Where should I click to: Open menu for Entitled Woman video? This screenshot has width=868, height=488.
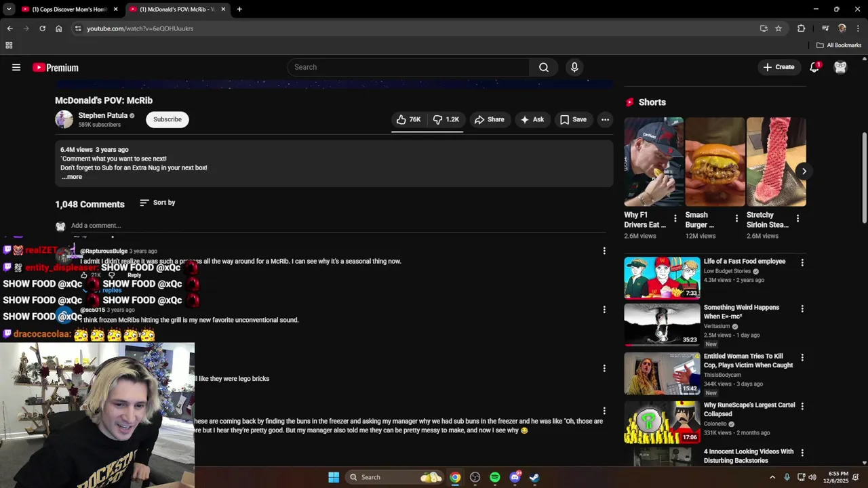[802, 357]
